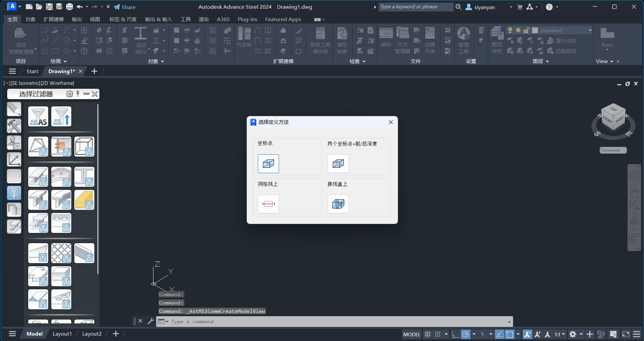The height and width of the screenshot is (341, 644).
Task: Select the yellow plate filter icon
Action: click(x=84, y=200)
